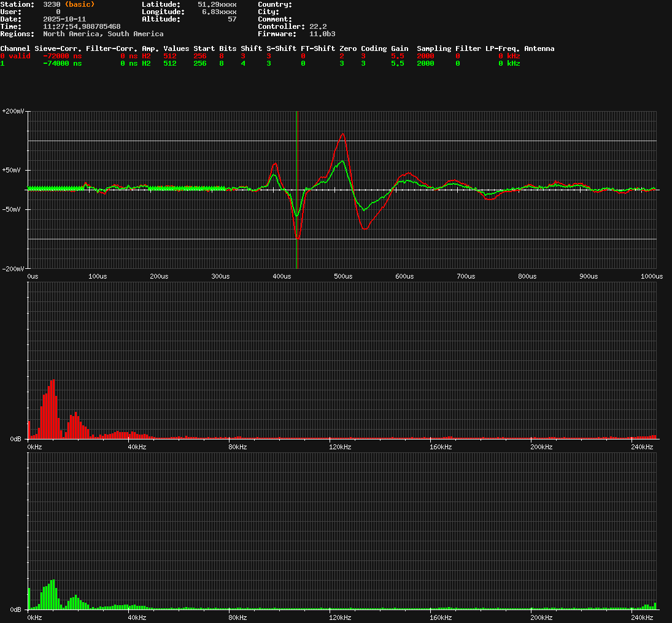Select the +200mV label on the voltage axis
672x623 pixels.
[14, 112]
